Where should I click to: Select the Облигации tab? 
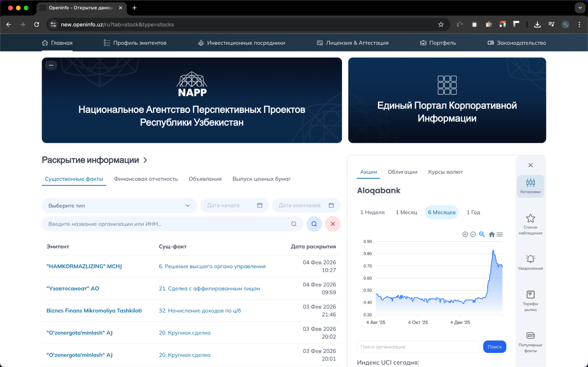point(403,172)
